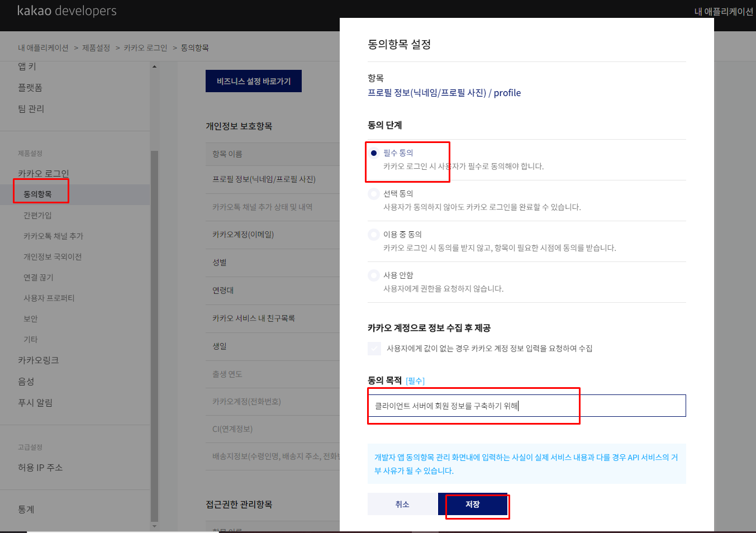Open 통계 in the sidebar
756x533 pixels.
click(26, 510)
